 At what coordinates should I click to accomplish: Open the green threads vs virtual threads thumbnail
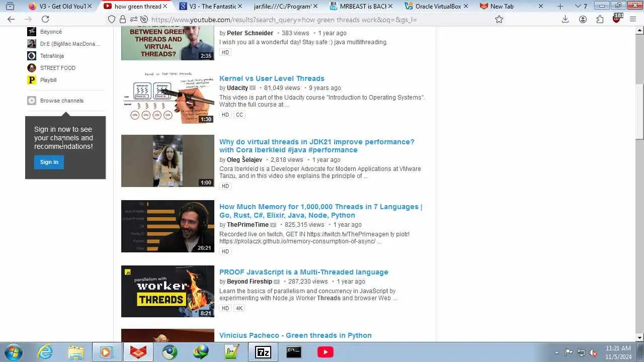(x=168, y=43)
